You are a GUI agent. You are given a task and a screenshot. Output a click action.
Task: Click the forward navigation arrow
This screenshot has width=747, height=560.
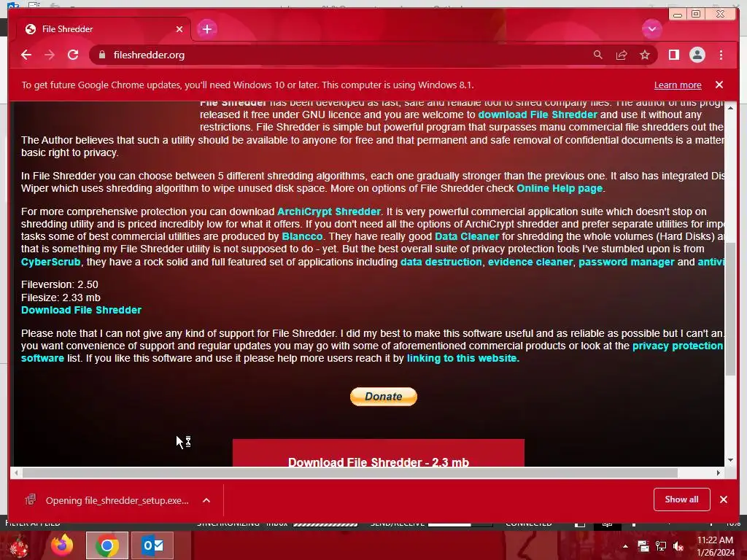(50, 55)
